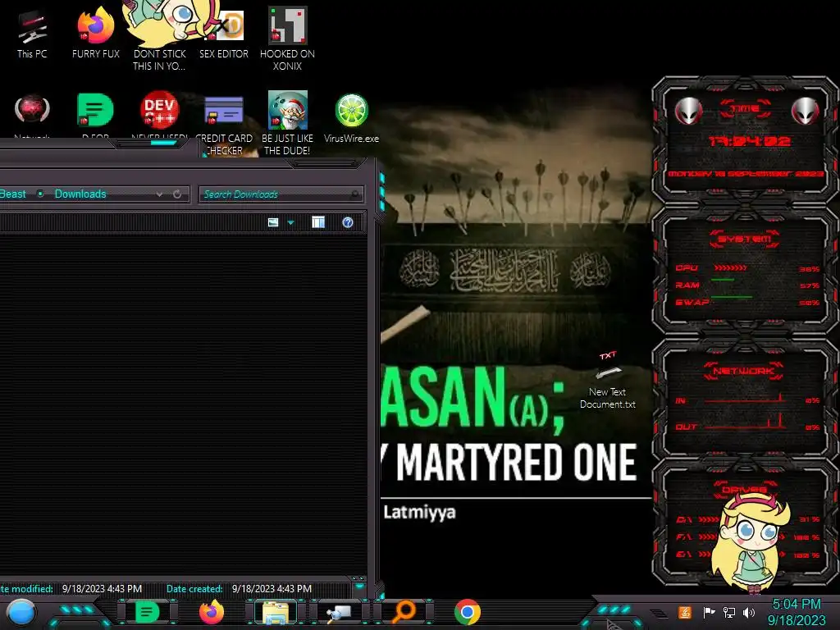Focus the Search Downloads field
840x630 pixels.
[x=281, y=194]
